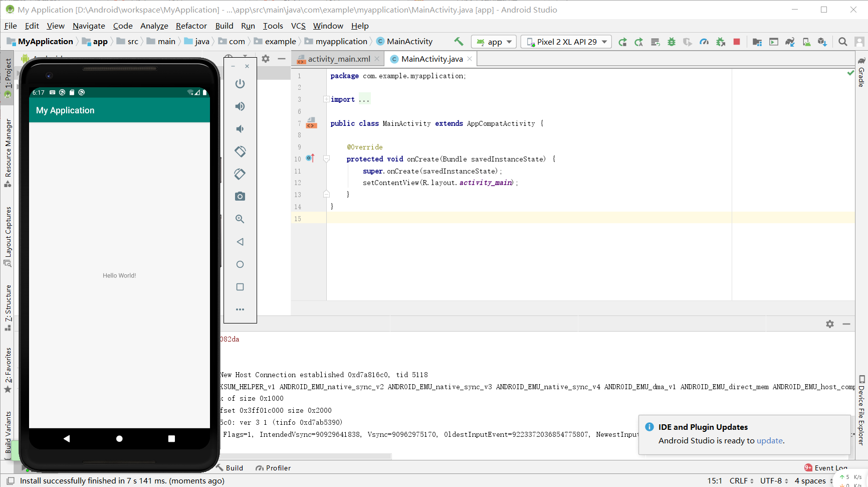
Task: Toggle tool window bars at status corner
Action: pos(10,481)
